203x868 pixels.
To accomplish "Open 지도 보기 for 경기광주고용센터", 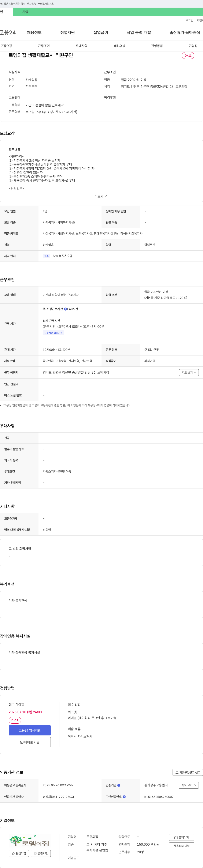I will coord(188,785).
